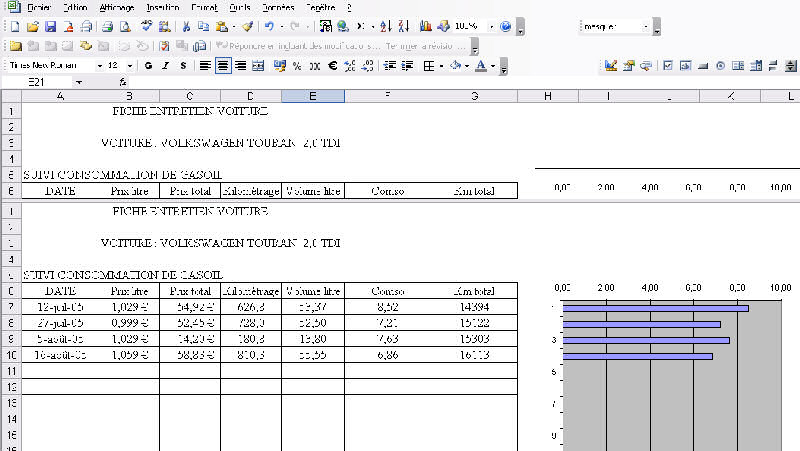The width and height of the screenshot is (800, 451).
Task: Insert an Option Button control
Action: point(720,66)
